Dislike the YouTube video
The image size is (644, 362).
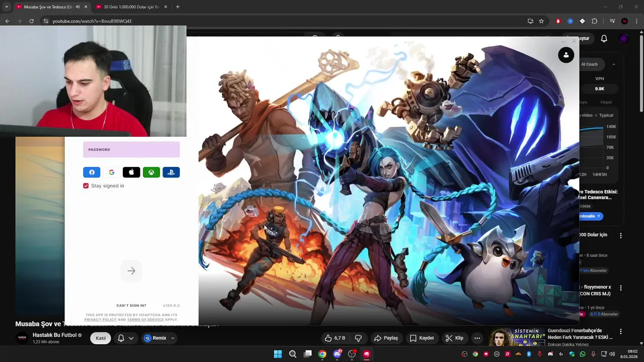[358, 338]
